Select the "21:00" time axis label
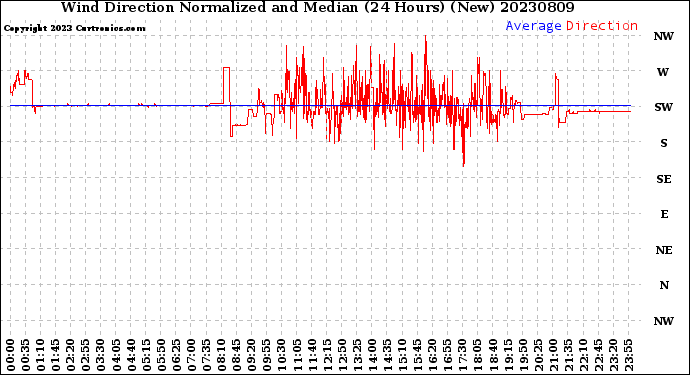Image resolution: width=690 pixels, height=375 pixels. (x=553, y=355)
